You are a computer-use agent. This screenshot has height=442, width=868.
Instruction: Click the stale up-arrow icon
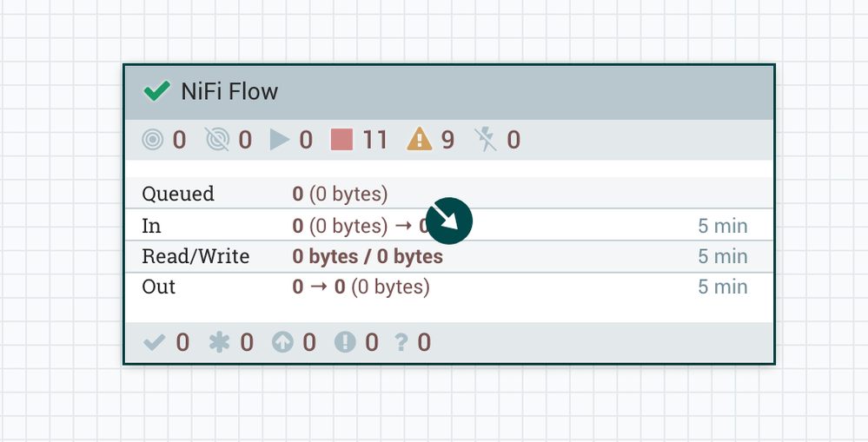pos(282,343)
